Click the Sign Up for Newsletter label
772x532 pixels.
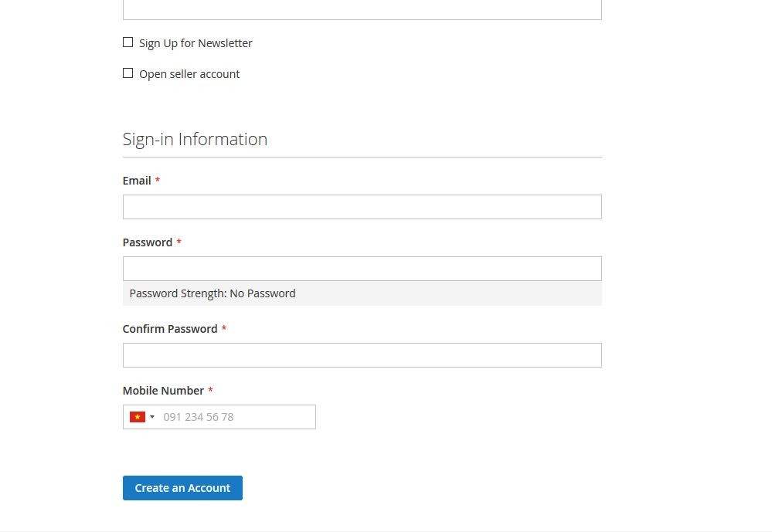pyautogui.click(x=196, y=43)
